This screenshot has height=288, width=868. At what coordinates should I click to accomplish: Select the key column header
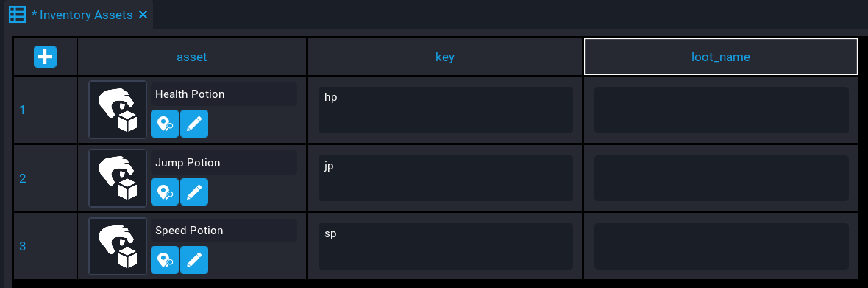coord(445,57)
